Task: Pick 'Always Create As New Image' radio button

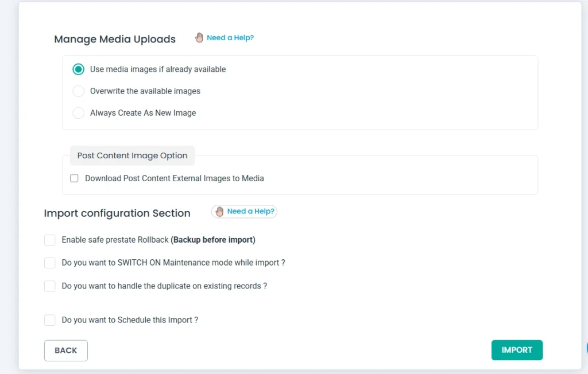Action: tap(79, 113)
